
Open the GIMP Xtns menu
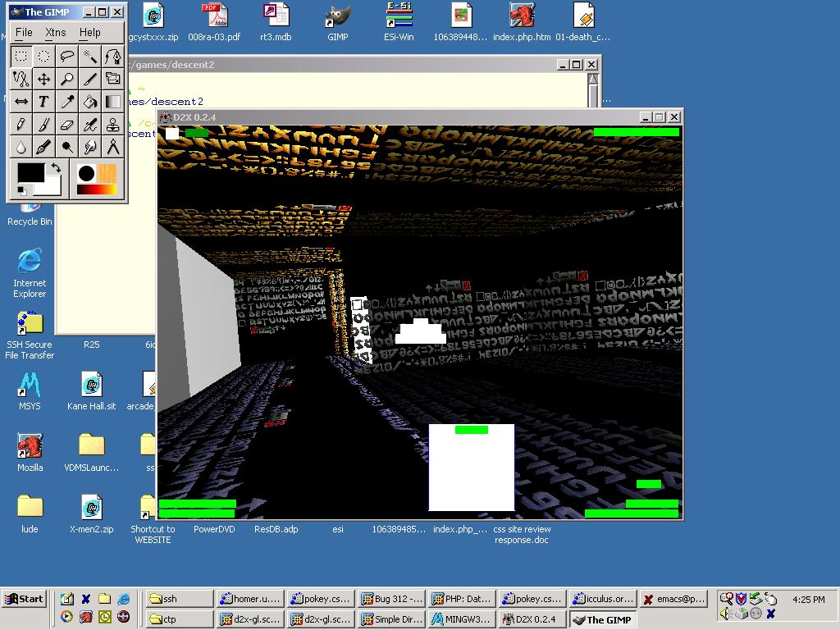[56, 33]
